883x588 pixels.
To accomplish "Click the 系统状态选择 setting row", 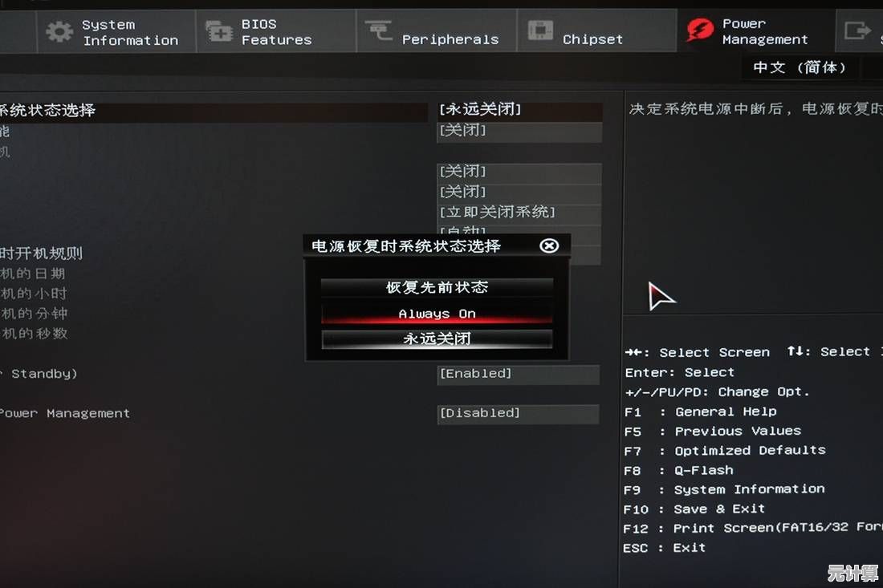I will (x=214, y=110).
